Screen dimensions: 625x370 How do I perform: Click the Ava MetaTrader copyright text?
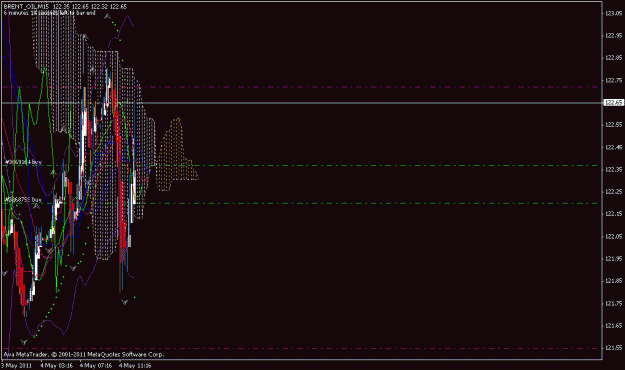pyautogui.click(x=84, y=354)
